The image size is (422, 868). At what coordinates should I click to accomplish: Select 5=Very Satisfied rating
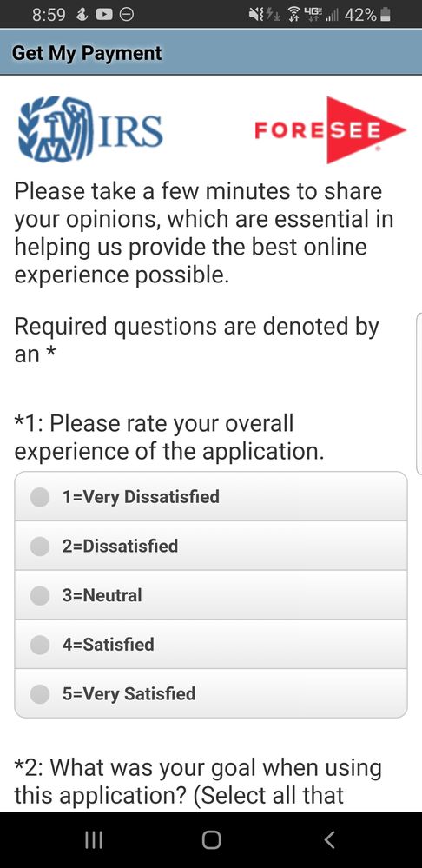[211, 693]
